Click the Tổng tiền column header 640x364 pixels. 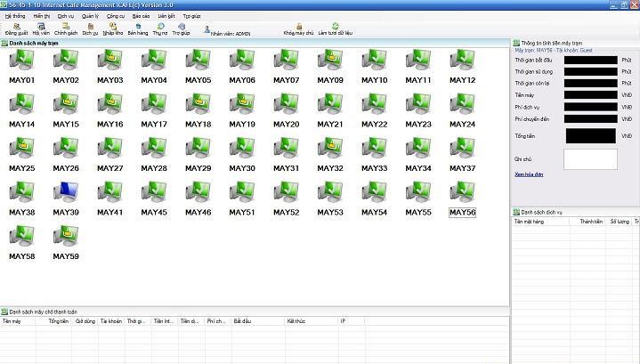(59, 320)
